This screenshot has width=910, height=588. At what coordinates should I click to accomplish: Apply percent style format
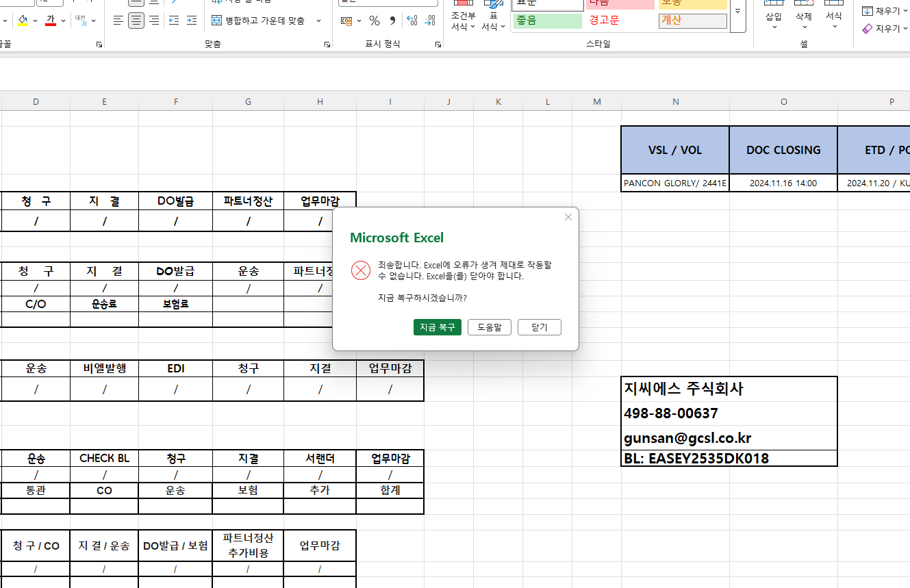click(375, 21)
